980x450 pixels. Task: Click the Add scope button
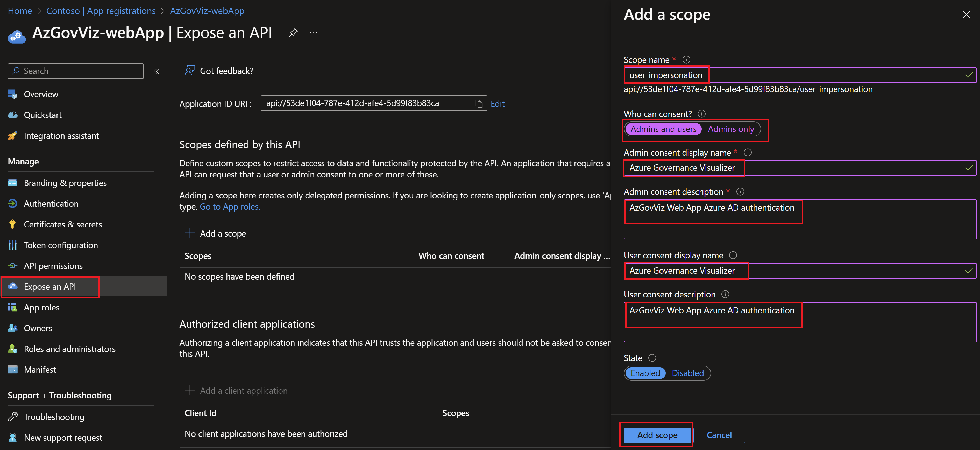click(657, 435)
